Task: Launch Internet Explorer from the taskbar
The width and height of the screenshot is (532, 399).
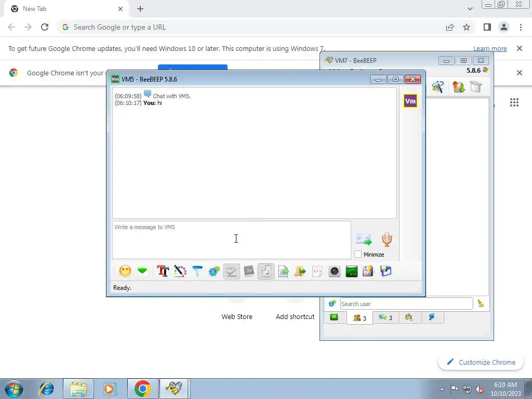Action: (x=46, y=389)
